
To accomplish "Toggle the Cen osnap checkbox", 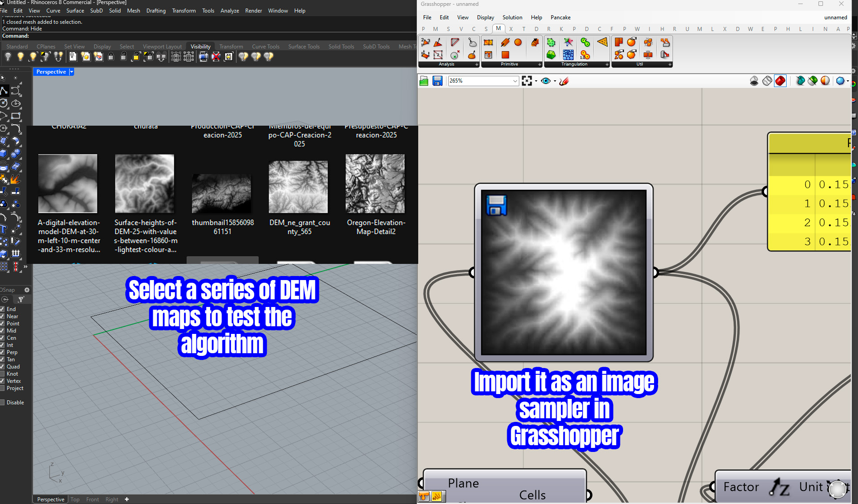I will 2,338.
